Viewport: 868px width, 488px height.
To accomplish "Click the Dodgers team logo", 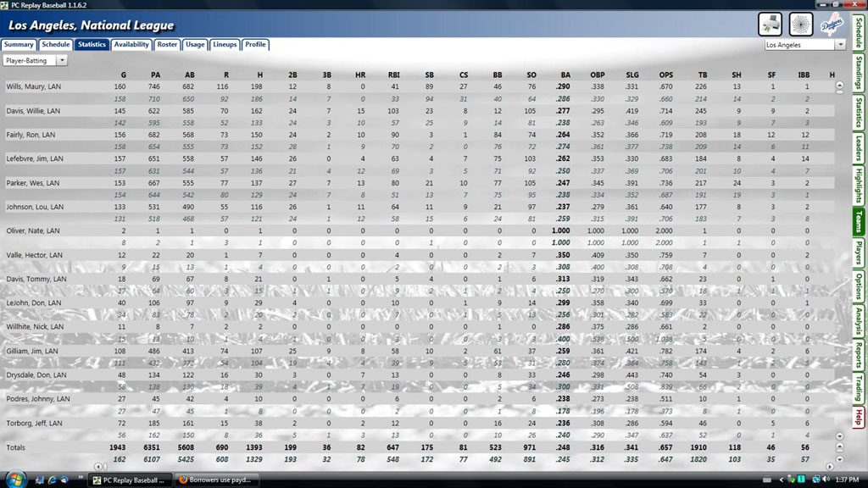I will pyautogui.click(x=832, y=24).
